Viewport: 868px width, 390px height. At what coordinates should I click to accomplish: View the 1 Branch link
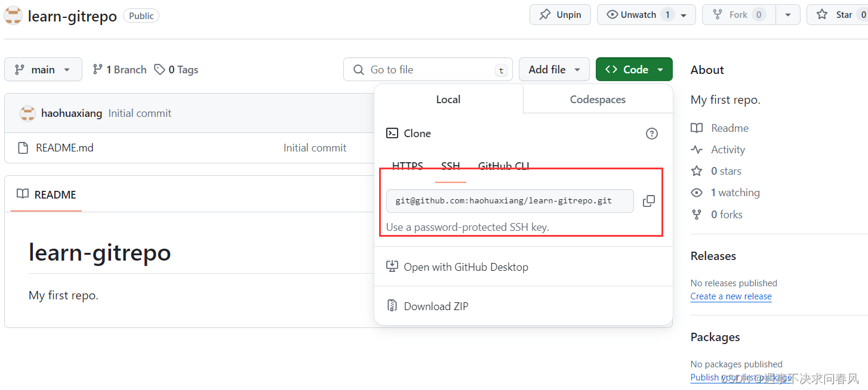(119, 69)
